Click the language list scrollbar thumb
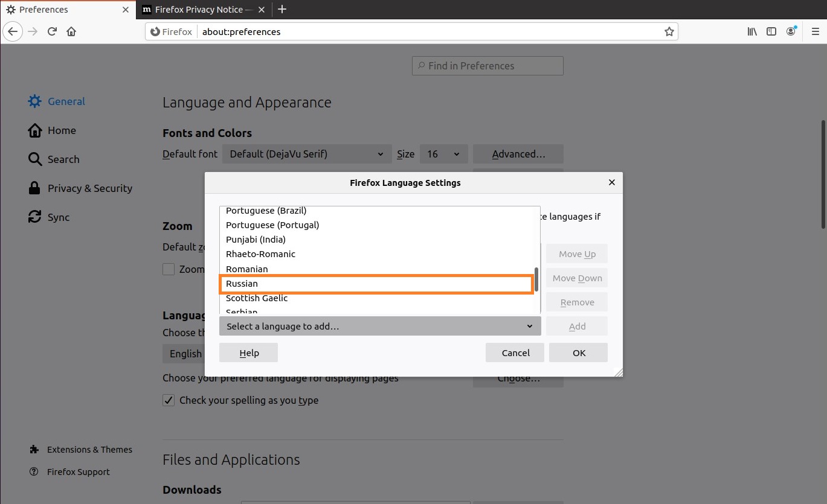 (x=536, y=279)
